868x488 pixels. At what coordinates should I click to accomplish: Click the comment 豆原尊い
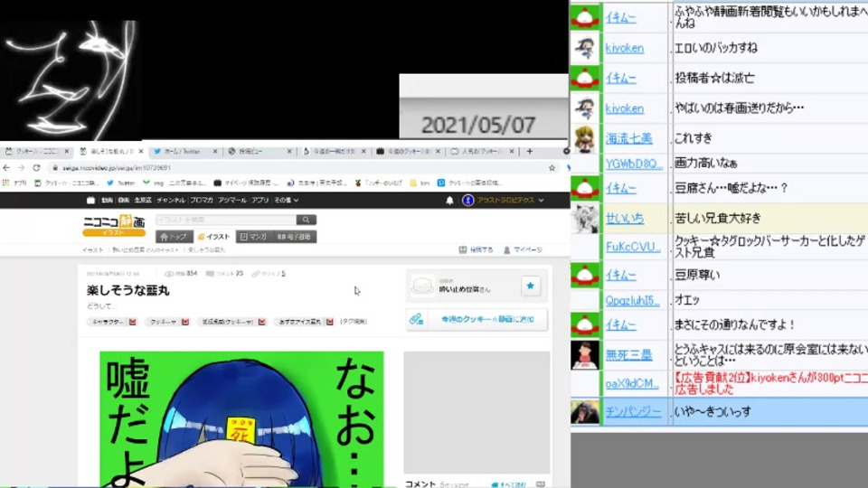(696, 275)
